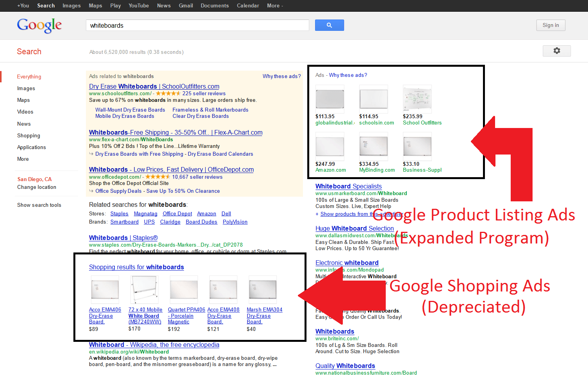Click the Google logo
The height and width of the screenshot is (375, 588).
[x=39, y=25]
